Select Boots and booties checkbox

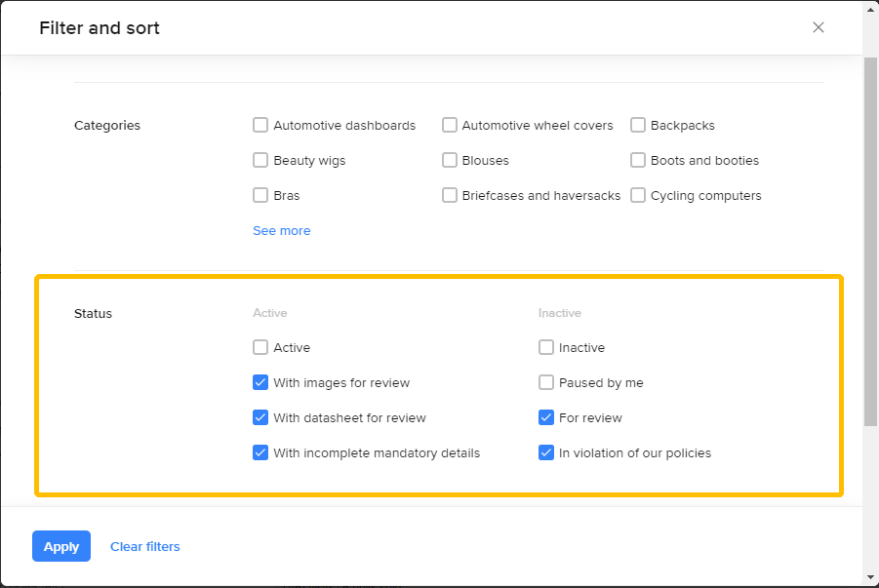pyautogui.click(x=638, y=160)
